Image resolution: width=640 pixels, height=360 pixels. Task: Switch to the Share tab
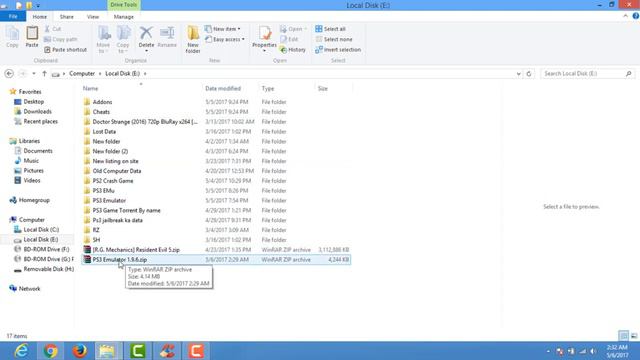[x=67, y=17]
